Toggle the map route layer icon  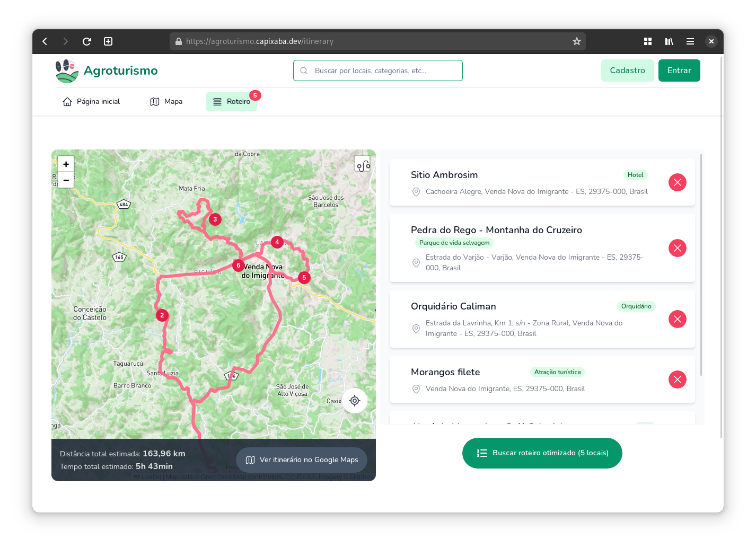[363, 164]
